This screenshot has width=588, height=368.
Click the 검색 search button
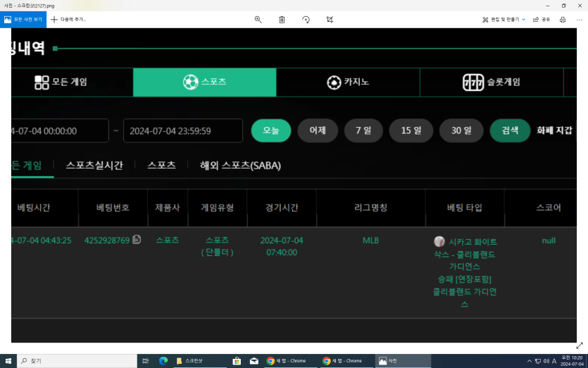click(510, 130)
